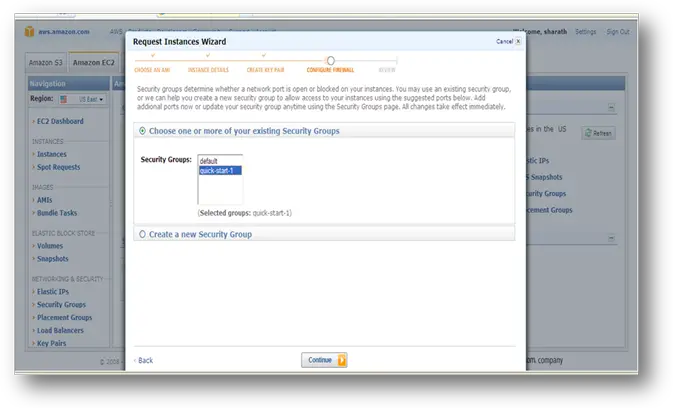This screenshot has height=408, width=673.
Task: Open Instances in navigation panel
Action: 52,154
